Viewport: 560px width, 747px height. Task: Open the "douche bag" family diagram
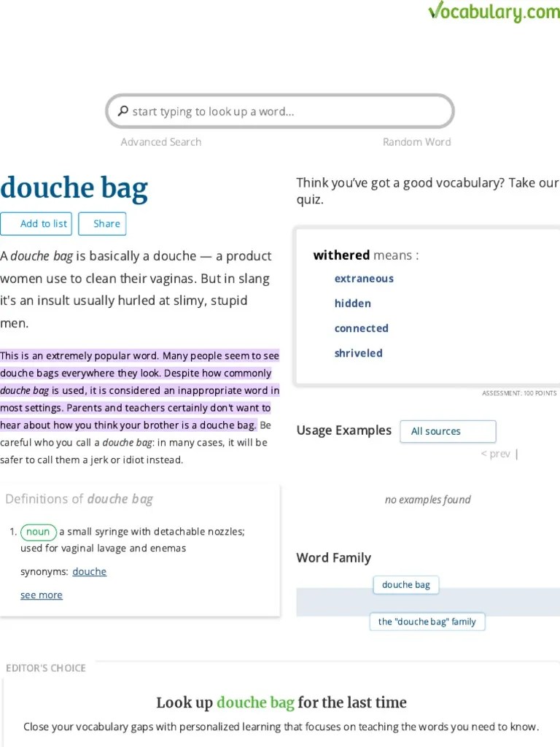pos(427,622)
